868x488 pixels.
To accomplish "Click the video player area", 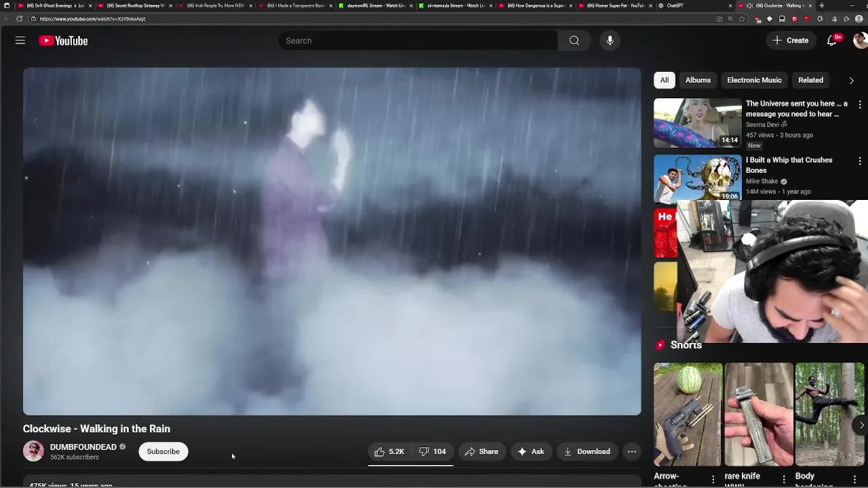I will coord(332,241).
